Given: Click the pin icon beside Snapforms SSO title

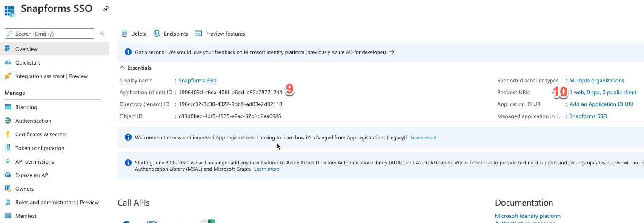Looking at the screenshot, I should pyautogui.click(x=106, y=9).
